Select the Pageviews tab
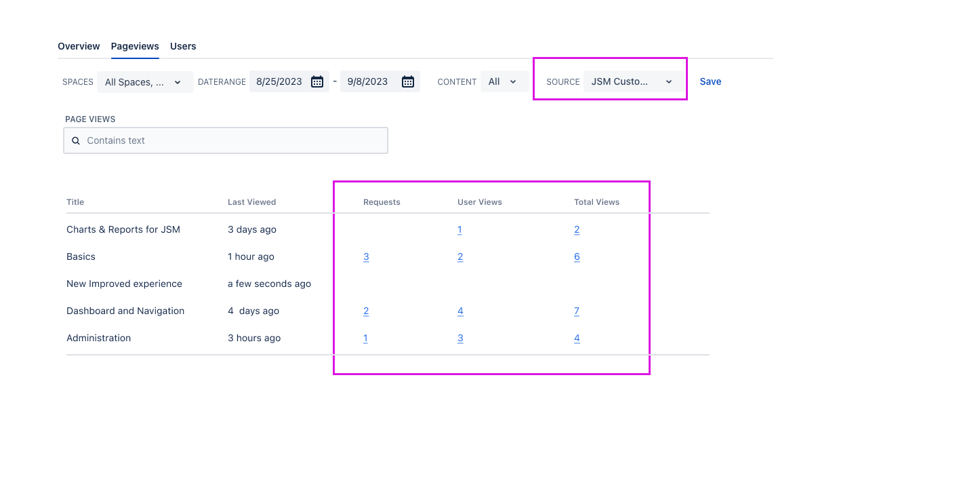980x483 pixels. pos(135,47)
